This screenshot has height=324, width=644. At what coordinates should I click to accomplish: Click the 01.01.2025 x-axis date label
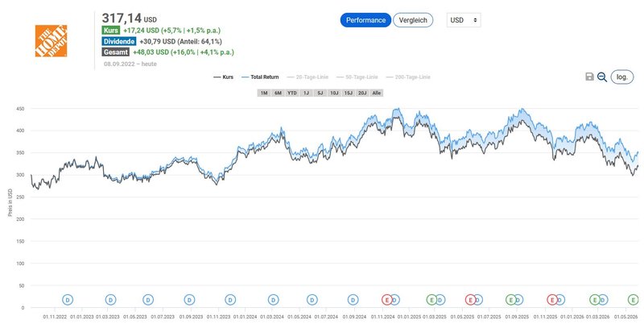point(409,317)
